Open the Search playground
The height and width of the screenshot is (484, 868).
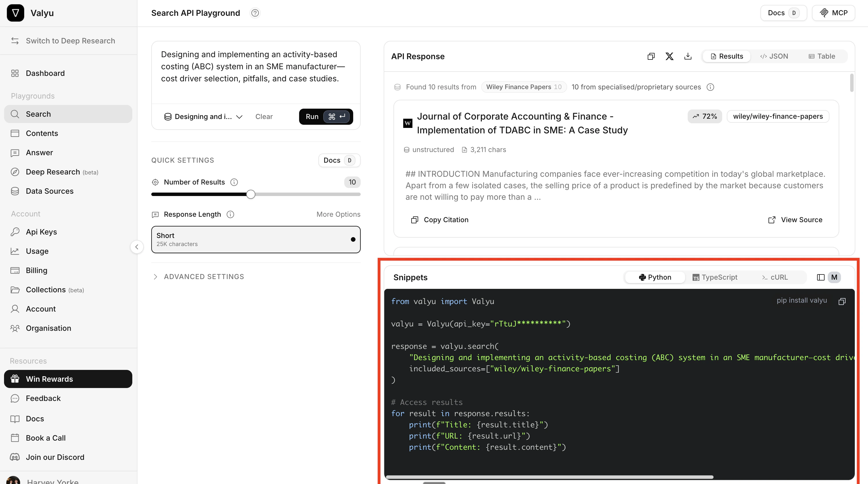(38, 114)
